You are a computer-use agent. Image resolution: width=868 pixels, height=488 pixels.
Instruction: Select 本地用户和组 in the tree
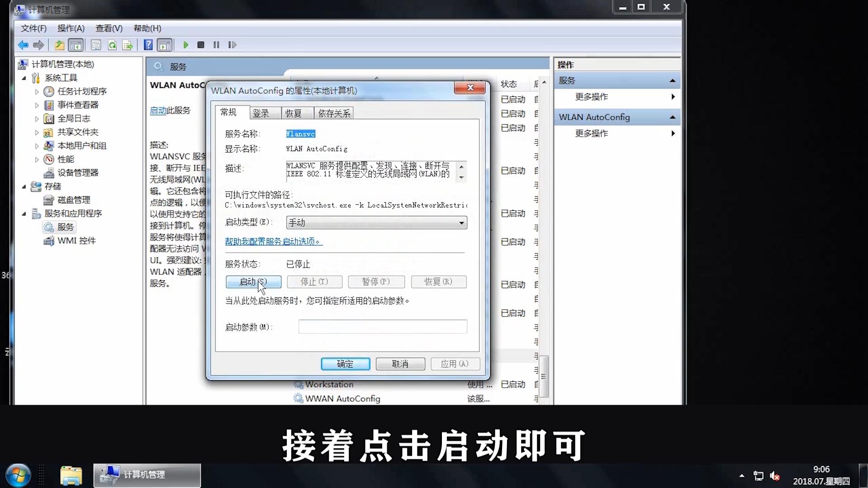[x=82, y=146]
